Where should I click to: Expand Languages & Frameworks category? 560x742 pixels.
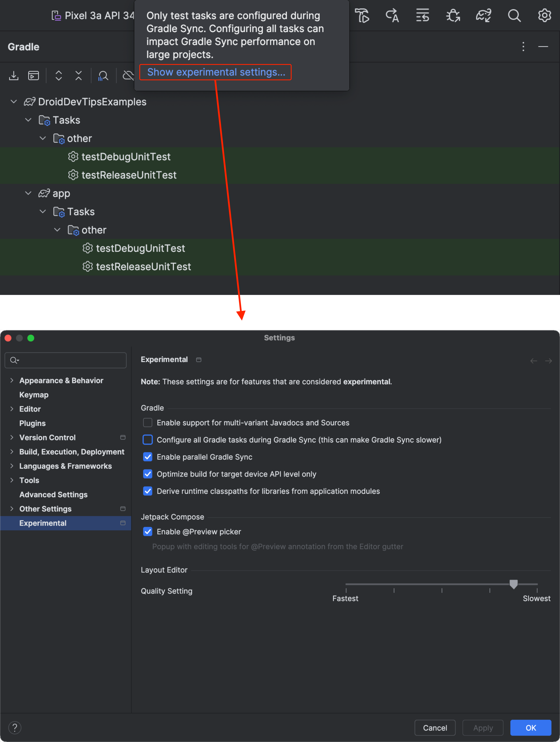(x=12, y=466)
